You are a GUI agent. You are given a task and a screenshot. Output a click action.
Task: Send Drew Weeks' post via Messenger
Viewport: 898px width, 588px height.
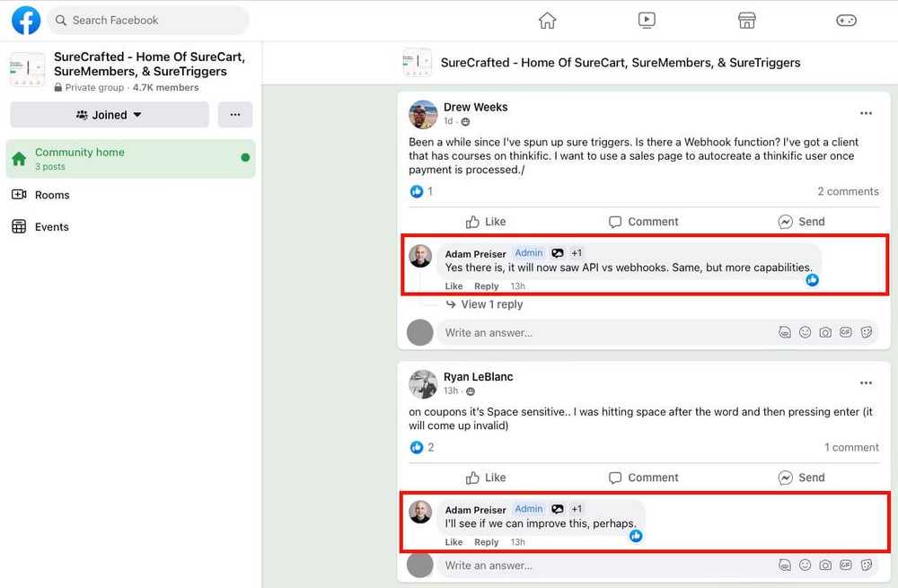(x=801, y=222)
